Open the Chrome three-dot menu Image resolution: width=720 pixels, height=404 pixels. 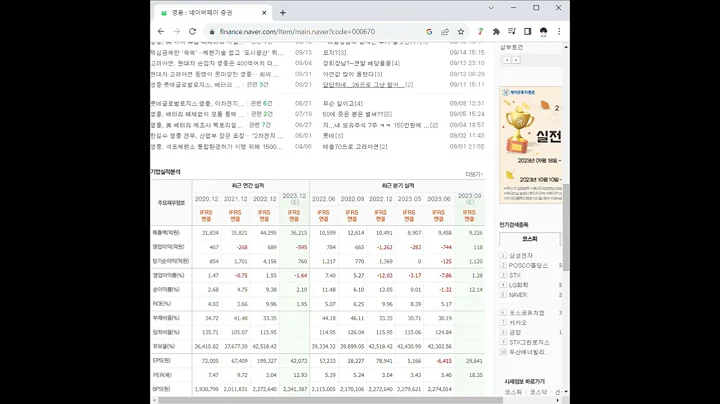point(559,32)
